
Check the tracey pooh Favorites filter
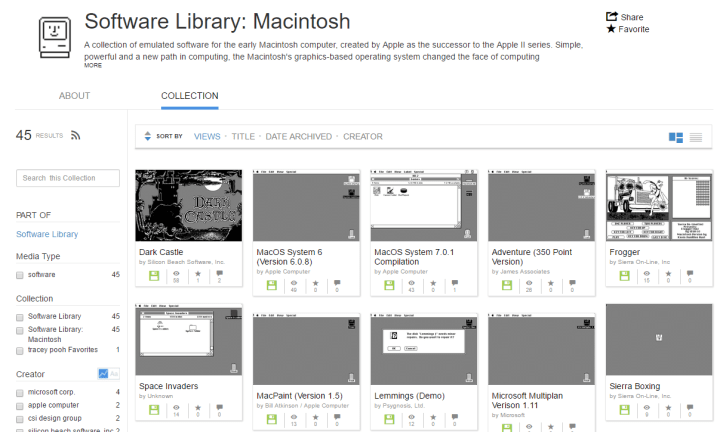19,350
